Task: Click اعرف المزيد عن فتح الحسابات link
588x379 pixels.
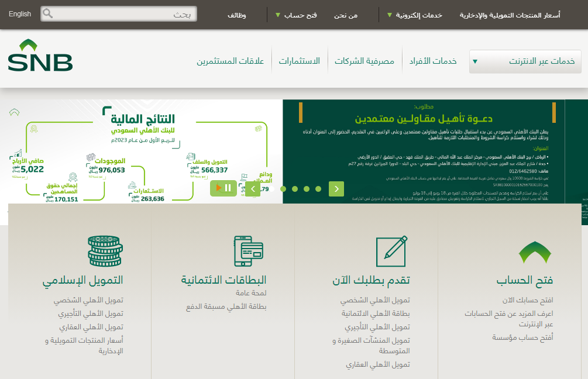Action: tap(509, 319)
